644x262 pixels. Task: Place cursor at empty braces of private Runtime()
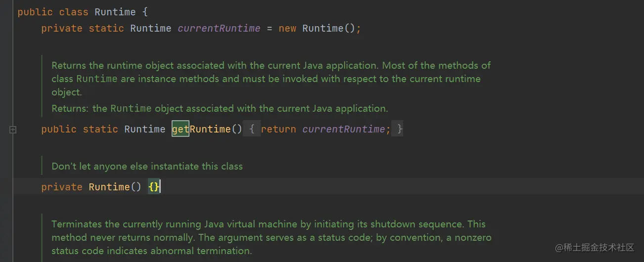click(x=154, y=187)
